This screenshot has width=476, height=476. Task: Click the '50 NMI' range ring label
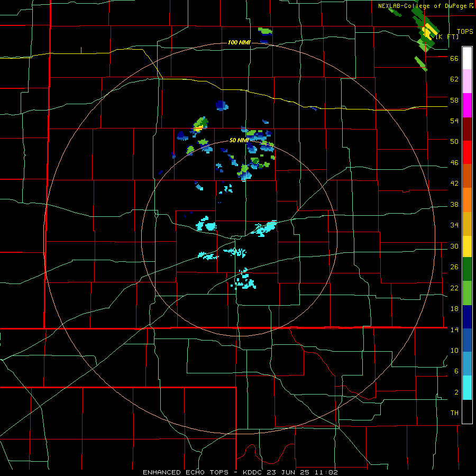coord(239,140)
